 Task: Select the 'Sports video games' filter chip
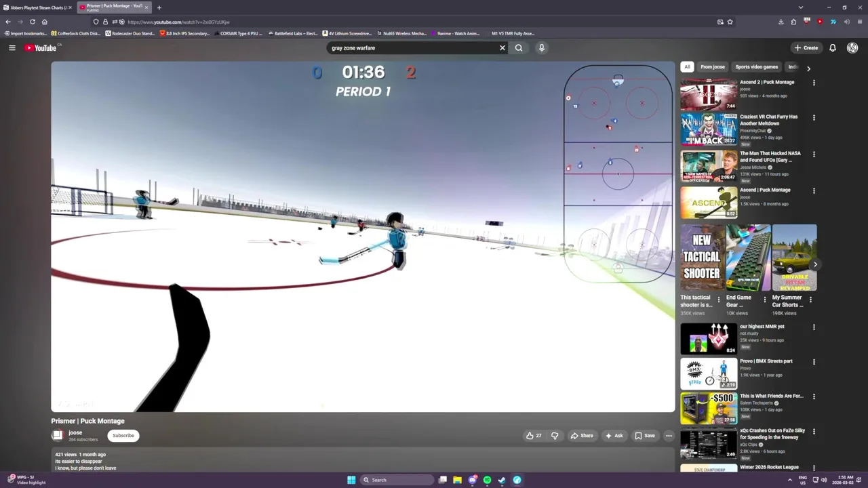pos(757,67)
